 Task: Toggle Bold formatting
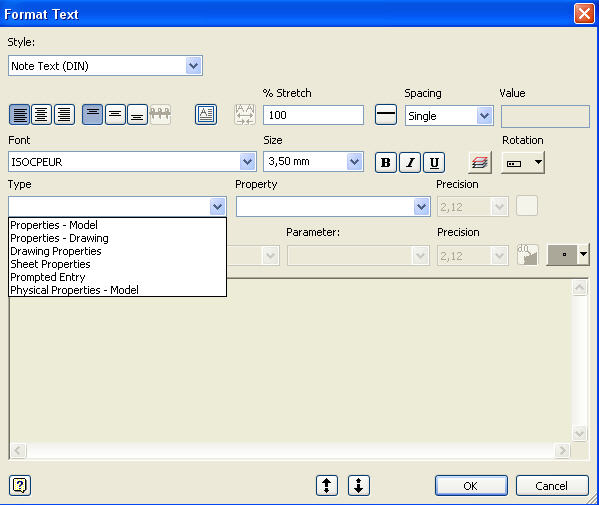[x=386, y=162]
